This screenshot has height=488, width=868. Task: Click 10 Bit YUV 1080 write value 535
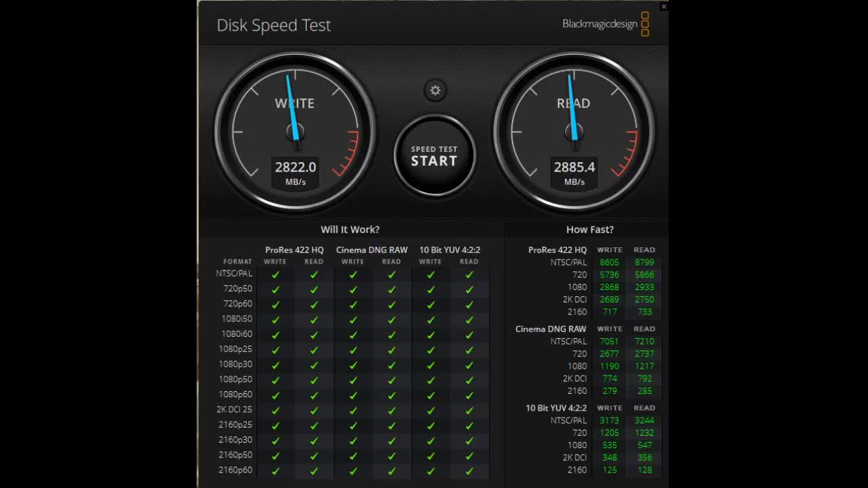coord(609,445)
